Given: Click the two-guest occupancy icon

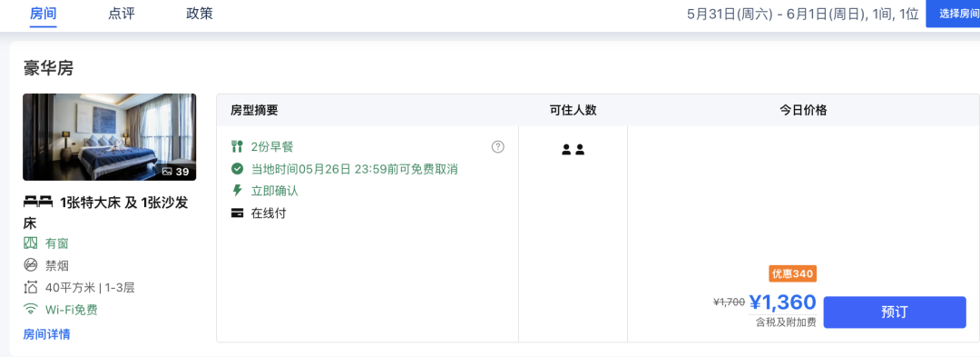Looking at the screenshot, I should tap(573, 149).
